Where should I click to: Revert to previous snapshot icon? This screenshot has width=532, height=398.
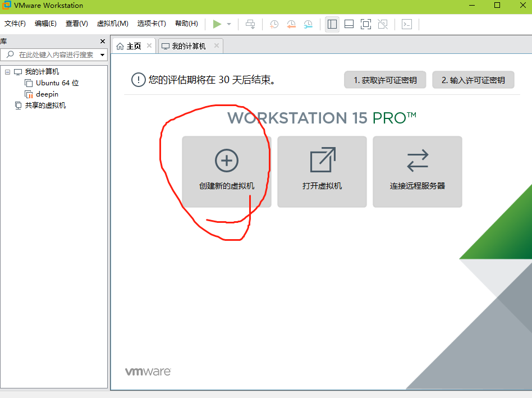point(291,24)
